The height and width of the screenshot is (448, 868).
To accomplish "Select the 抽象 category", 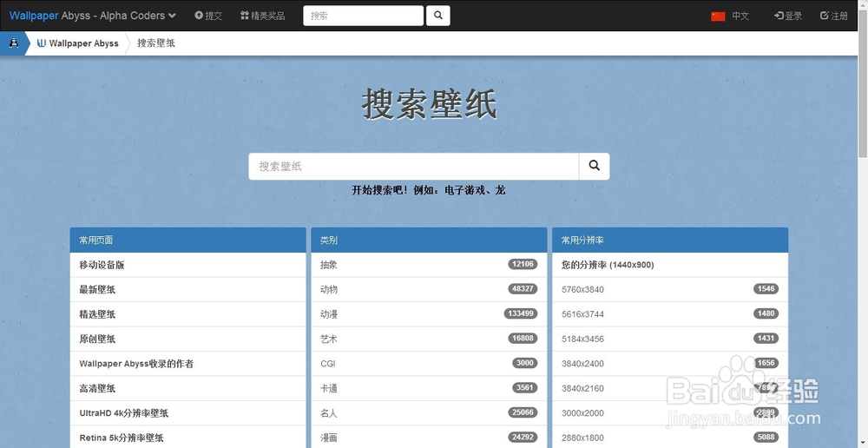I will [x=429, y=265].
